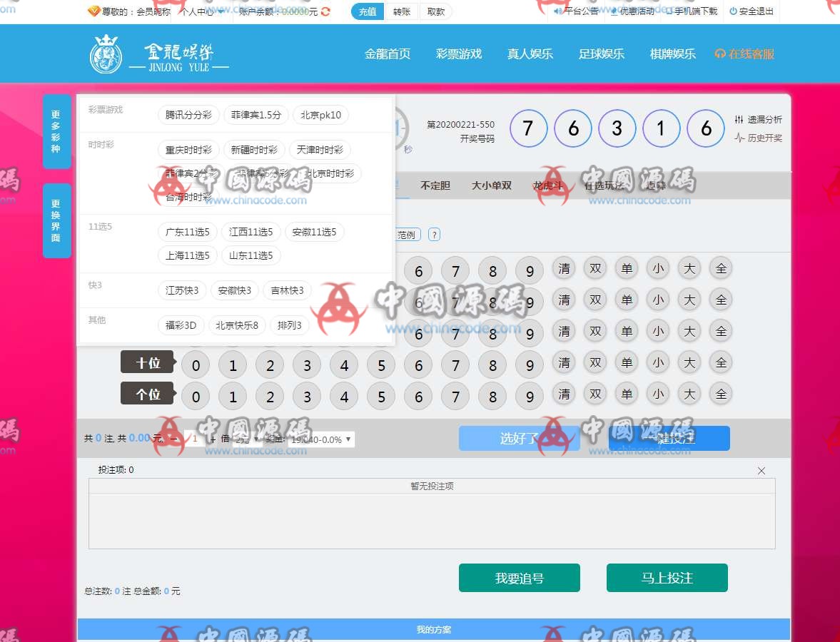
Task: Decrease multiplier with the minus button
Action: [174, 439]
